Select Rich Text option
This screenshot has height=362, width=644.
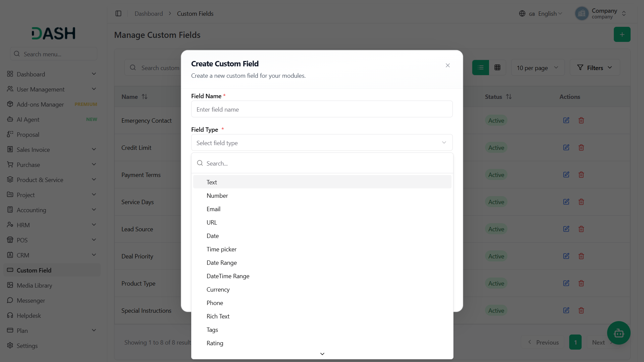pyautogui.click(x=322, y=316)
